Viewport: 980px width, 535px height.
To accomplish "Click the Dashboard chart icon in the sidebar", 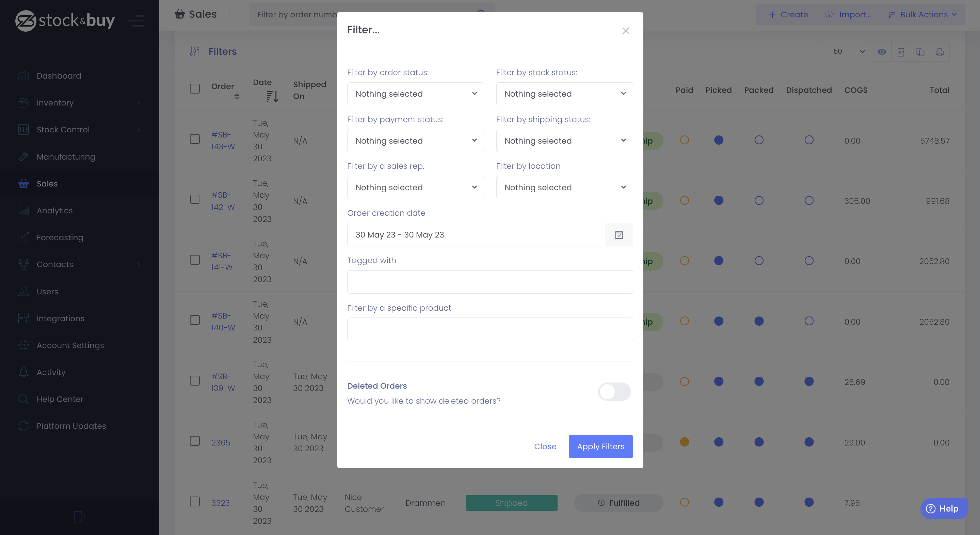I will click(x=23, y=76).
